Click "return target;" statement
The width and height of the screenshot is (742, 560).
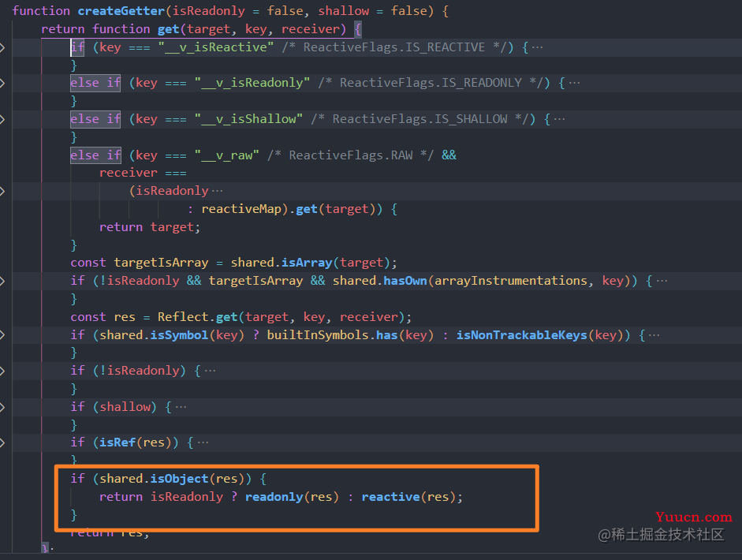[x=150, y=227]
